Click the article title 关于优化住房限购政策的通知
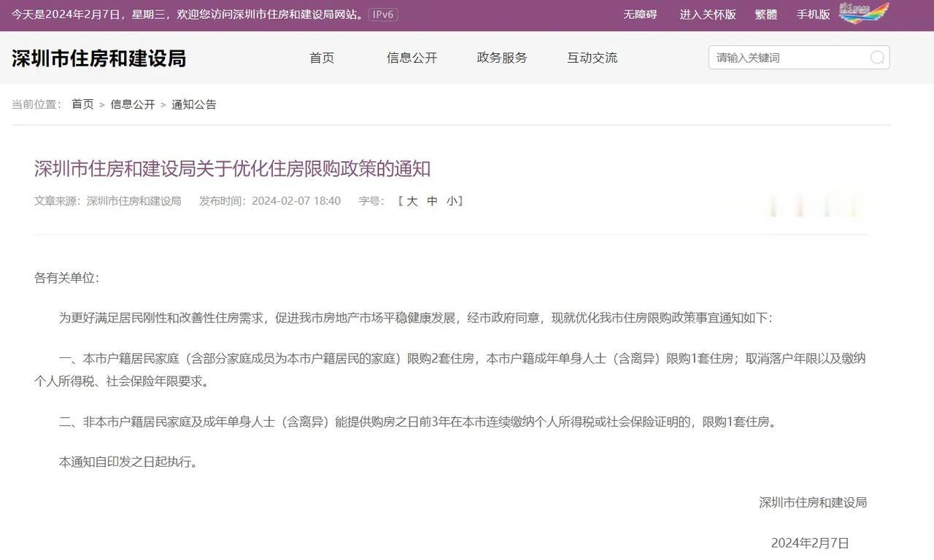The width and height of the screenshot is (934, 560). point(232,168)
